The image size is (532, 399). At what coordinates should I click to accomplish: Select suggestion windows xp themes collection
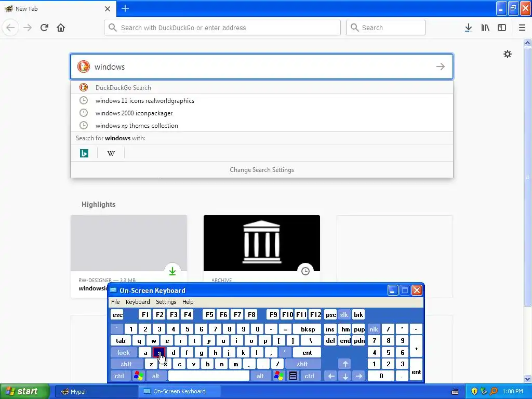262,126
